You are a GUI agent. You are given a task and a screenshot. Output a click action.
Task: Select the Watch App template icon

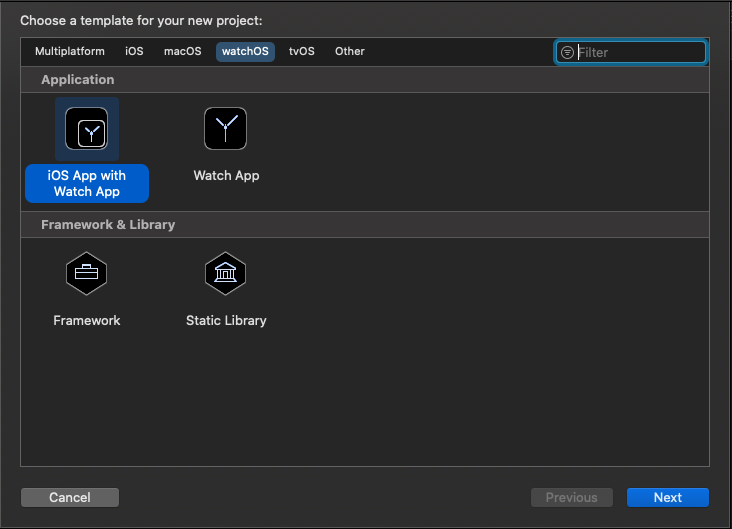point(225,128)
